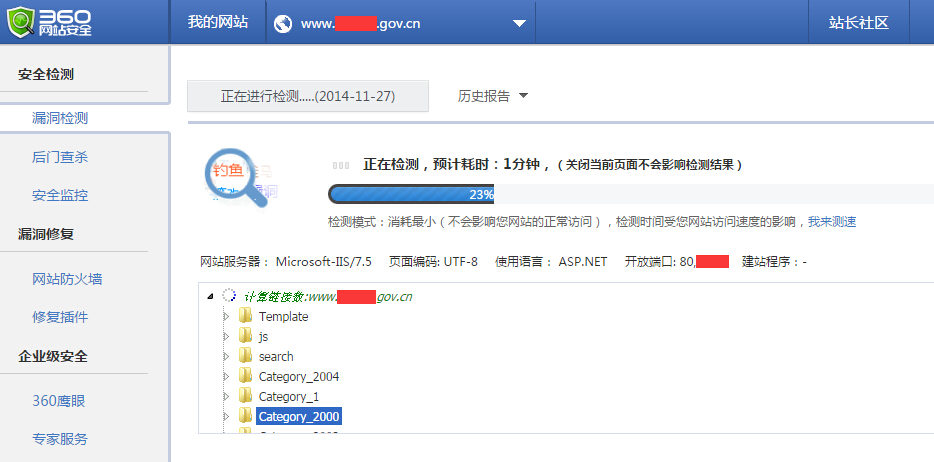
Task: Select the Category_2004 tree item
Action: (x=299, y=377)
